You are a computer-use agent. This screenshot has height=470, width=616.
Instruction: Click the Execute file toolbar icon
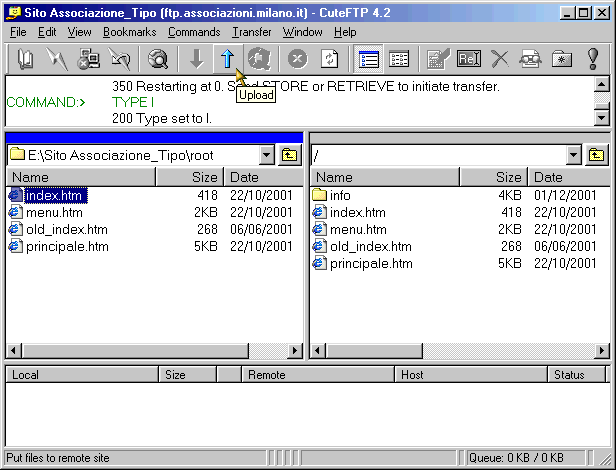[530, 59]
